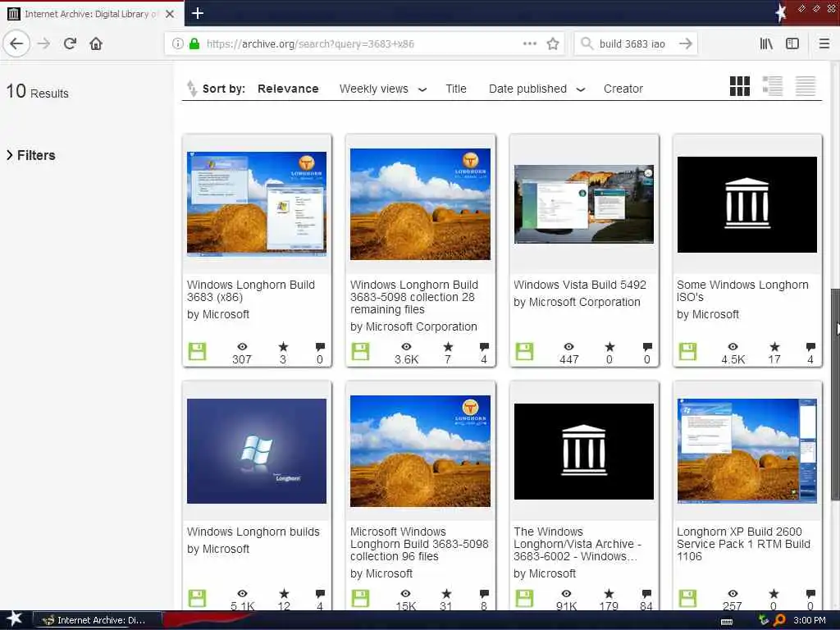Screen dimensions: 840x630
Task: Open Longhorn XP Build 2600 Service Pack title
Action: click(x=743, y=544)
